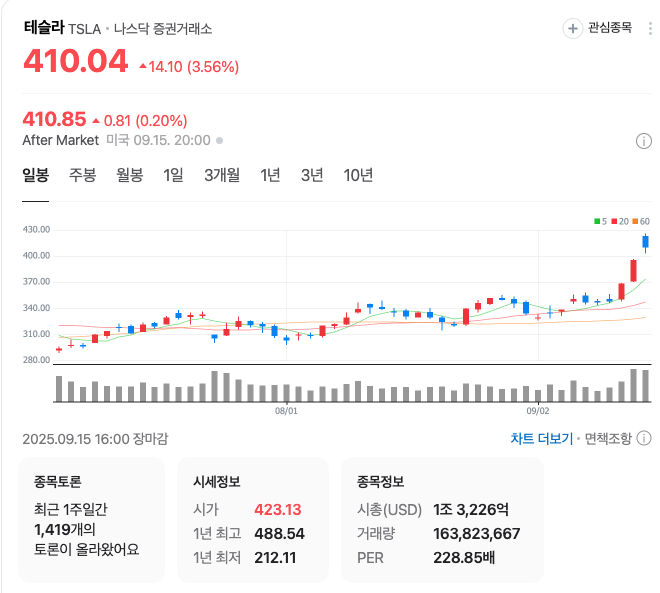Screen dimensions: 660x593
Task: Click the 0.81 (0.20%) after market change
Action: click(x=140, y=121)
